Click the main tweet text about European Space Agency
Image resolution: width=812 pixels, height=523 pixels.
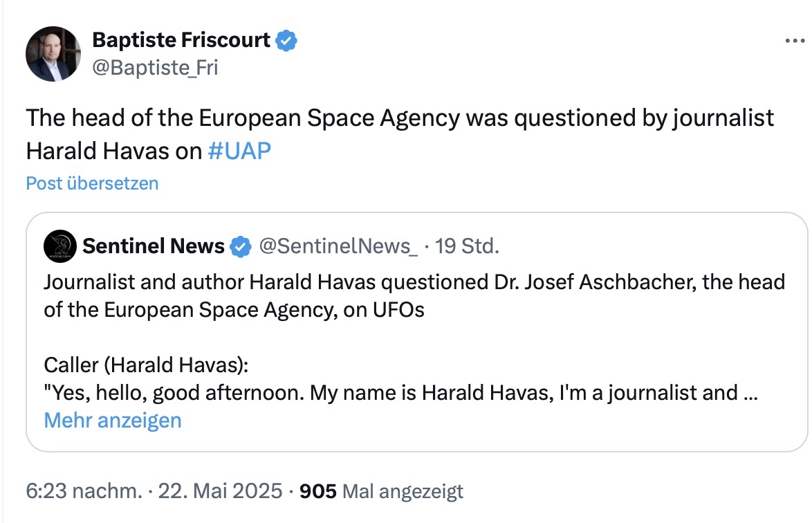400,134
